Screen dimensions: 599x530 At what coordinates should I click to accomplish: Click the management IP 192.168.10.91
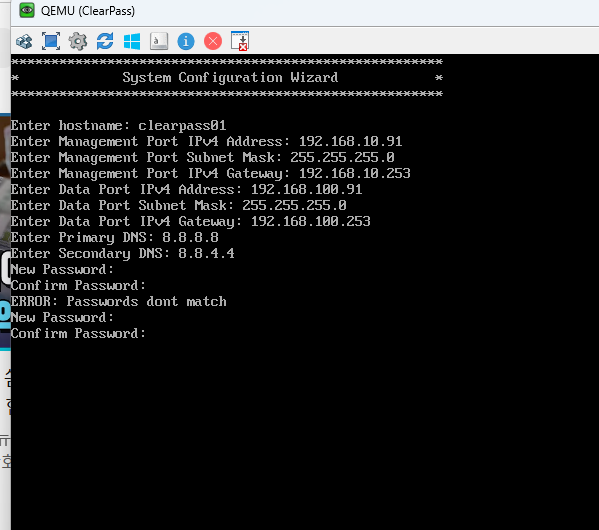pyautogui.click(x=350, y=142)
